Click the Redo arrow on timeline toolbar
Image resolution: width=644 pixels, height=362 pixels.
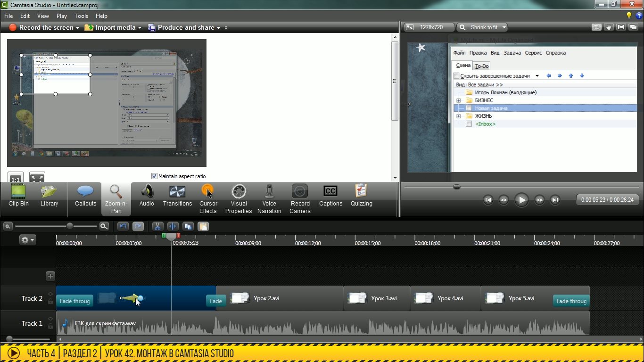point(138,226)
